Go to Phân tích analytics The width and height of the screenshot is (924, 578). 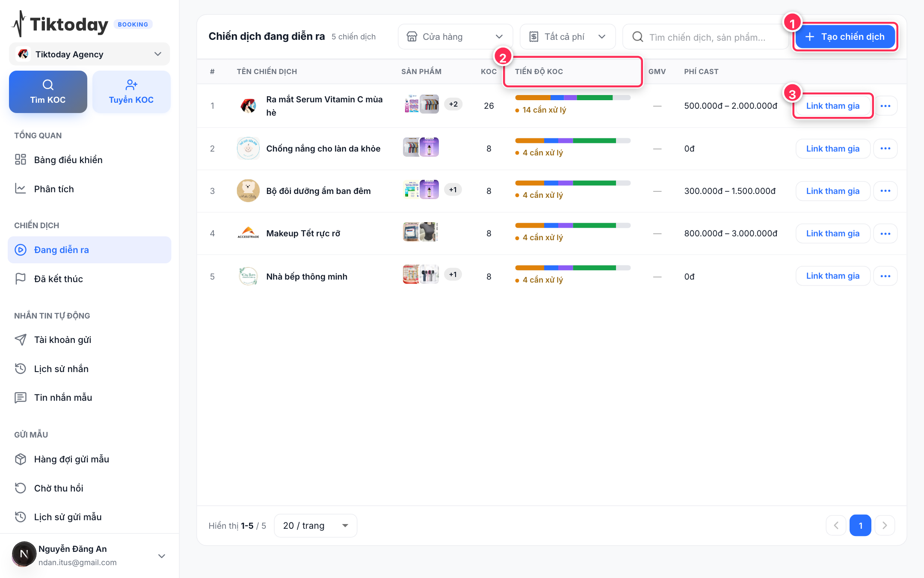89,189
